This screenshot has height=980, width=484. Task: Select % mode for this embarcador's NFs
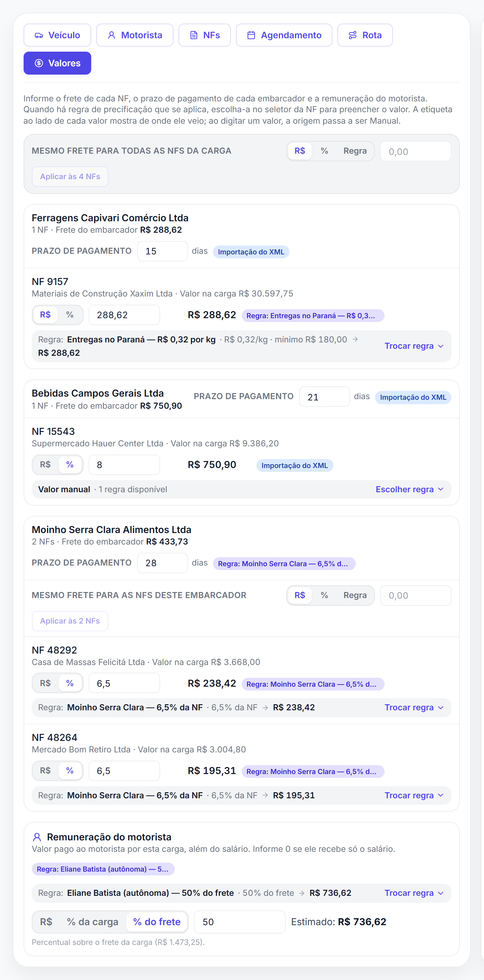point(324,596)
